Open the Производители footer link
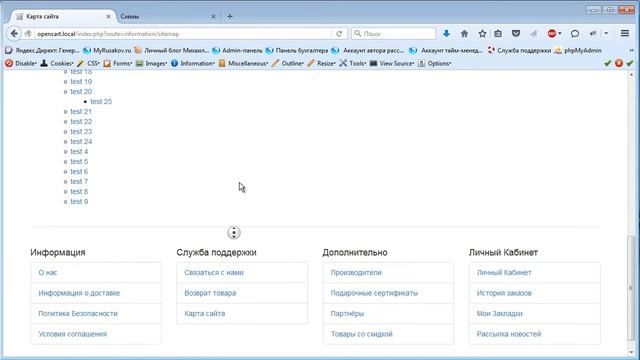The height and width of the screenshot is (360, 640). (x=356, y=272)
